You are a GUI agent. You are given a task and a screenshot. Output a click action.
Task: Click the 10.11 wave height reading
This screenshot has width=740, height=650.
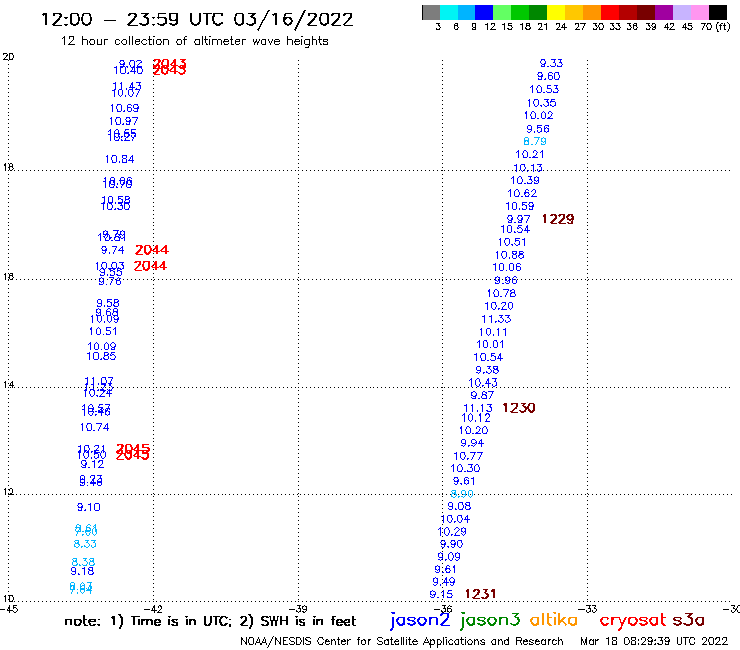pyautogui.click(x=493, y=332)
